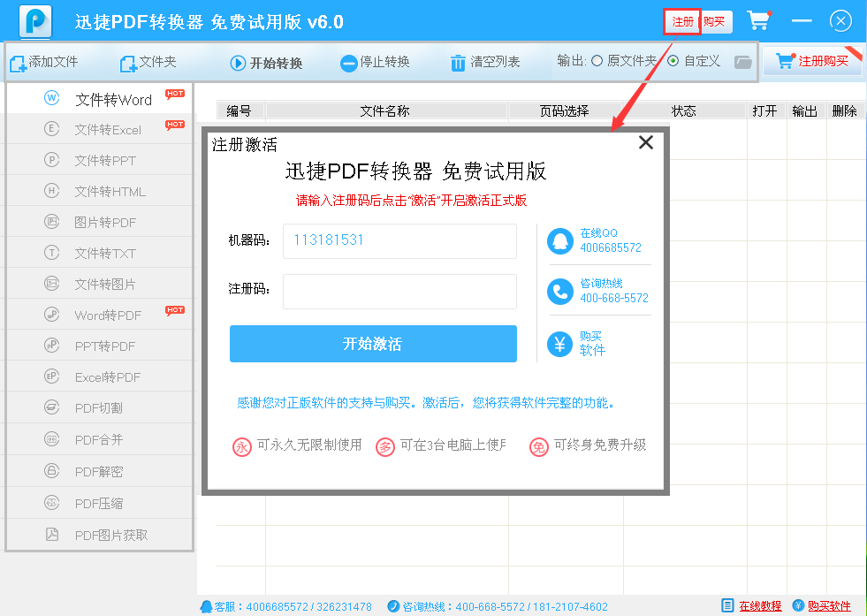Click the 在线QQ penguin icon
This screenshot has height=616, width=867.
point(560,241)
